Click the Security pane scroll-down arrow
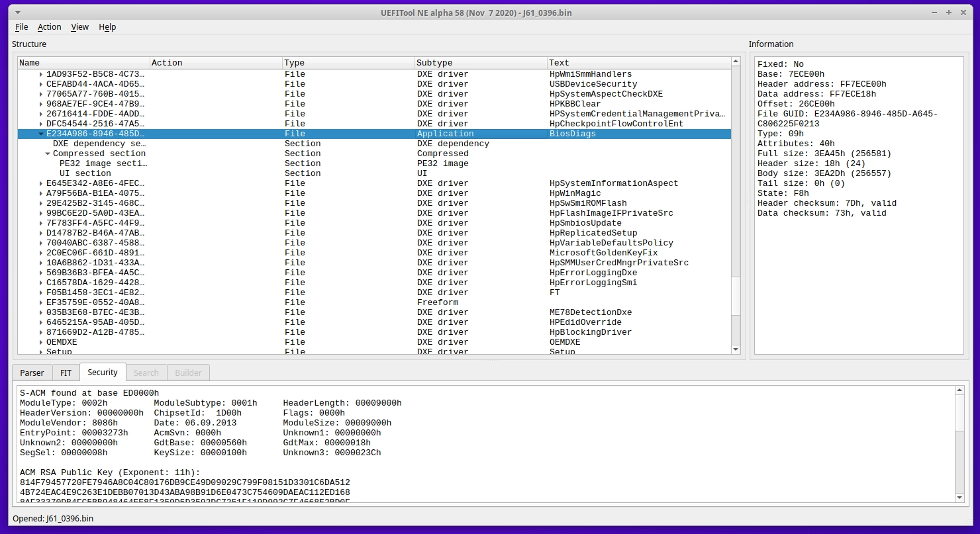980x534 pixels. pos(960,497)
